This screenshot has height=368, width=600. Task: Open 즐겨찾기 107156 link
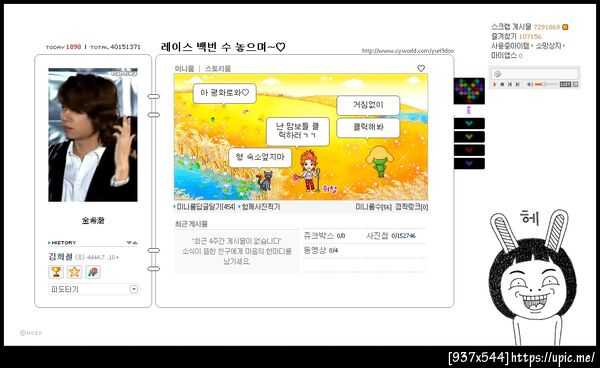[x=517, y=36]
